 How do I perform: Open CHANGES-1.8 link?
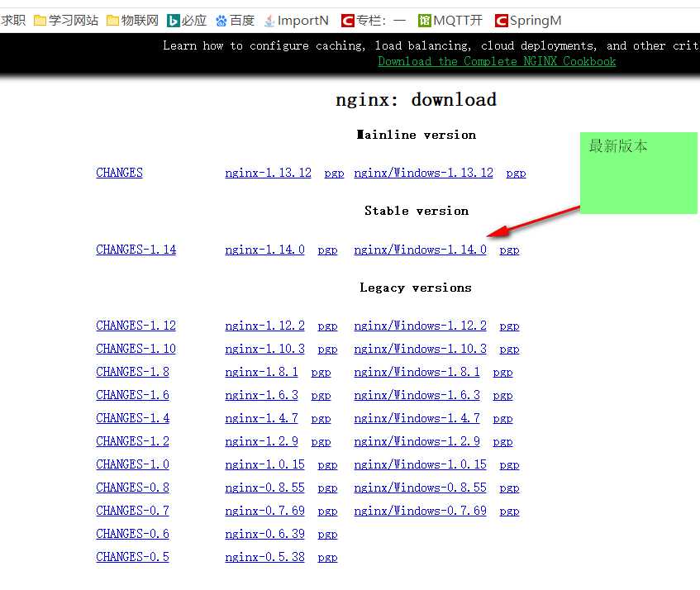(x=132, y=372)
